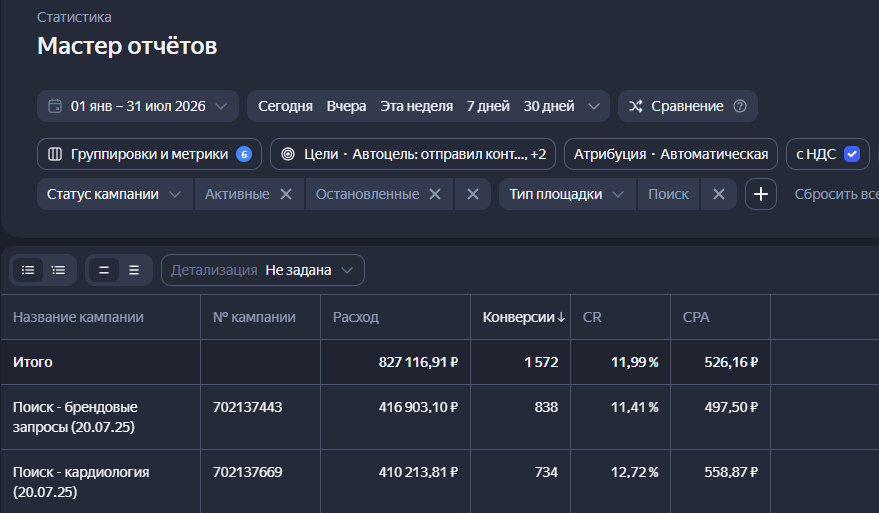Expand the Детализация dropdown
The image size is (879, 513).
click(x=263, y=270)
